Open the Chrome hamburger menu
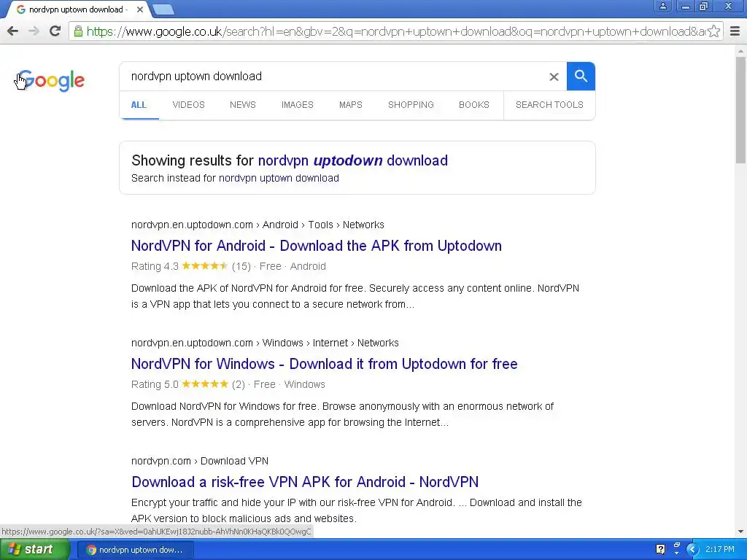 pos(735,31)
